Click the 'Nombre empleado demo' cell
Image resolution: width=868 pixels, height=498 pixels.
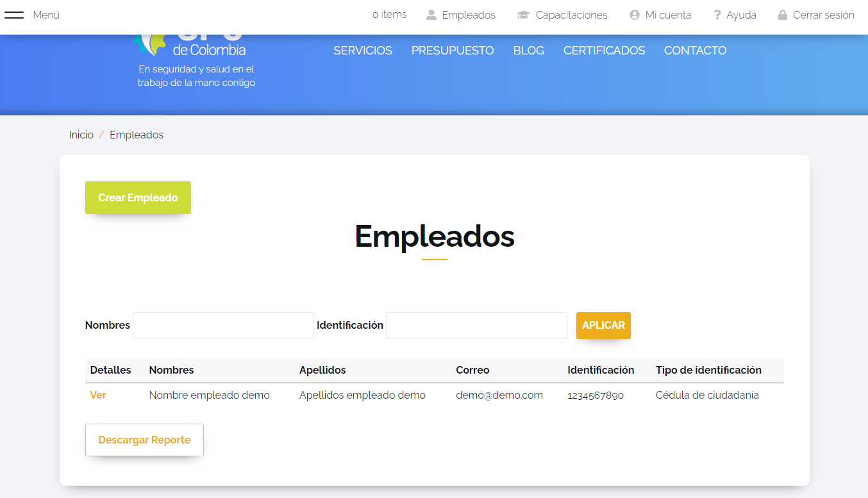209,395
